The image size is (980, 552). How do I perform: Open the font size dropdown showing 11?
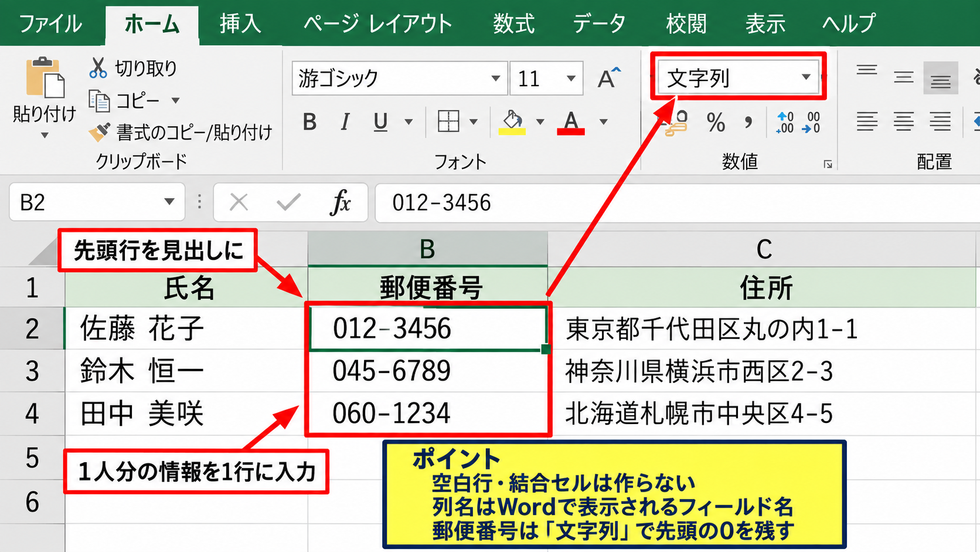[570, 78]
